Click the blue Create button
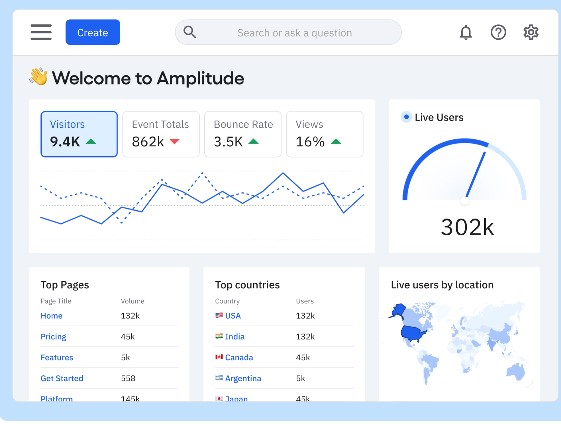 [93, 32]
